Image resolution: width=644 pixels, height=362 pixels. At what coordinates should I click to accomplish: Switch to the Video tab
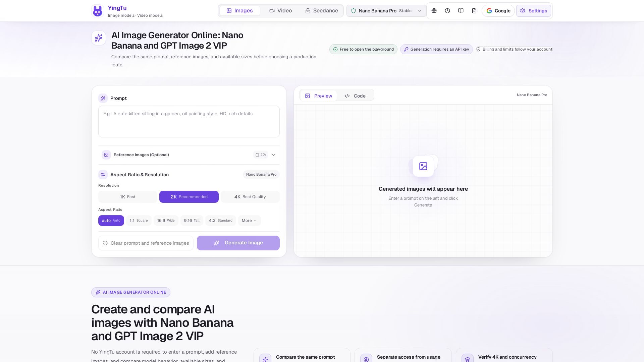point(281,11)
